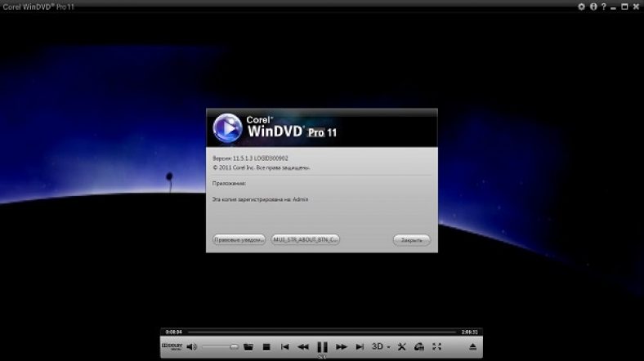Open settings gear in title bar

click(x=581, y=7)
